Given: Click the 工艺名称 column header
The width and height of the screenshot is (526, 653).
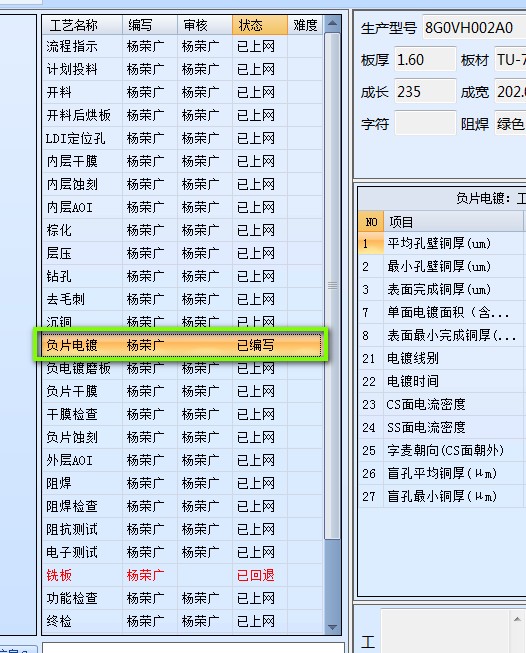Looking at the screenshot, I should [x=82, y=25].
